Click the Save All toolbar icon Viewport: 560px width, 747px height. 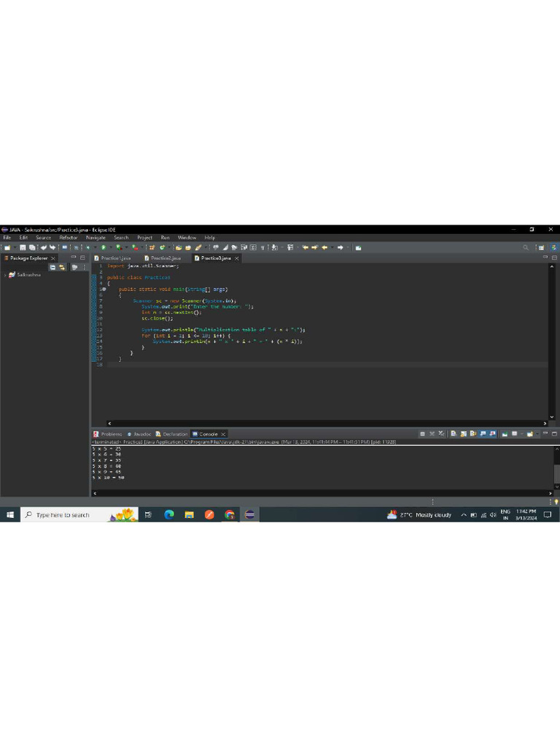pyautogui.click(x=32, y=248)
